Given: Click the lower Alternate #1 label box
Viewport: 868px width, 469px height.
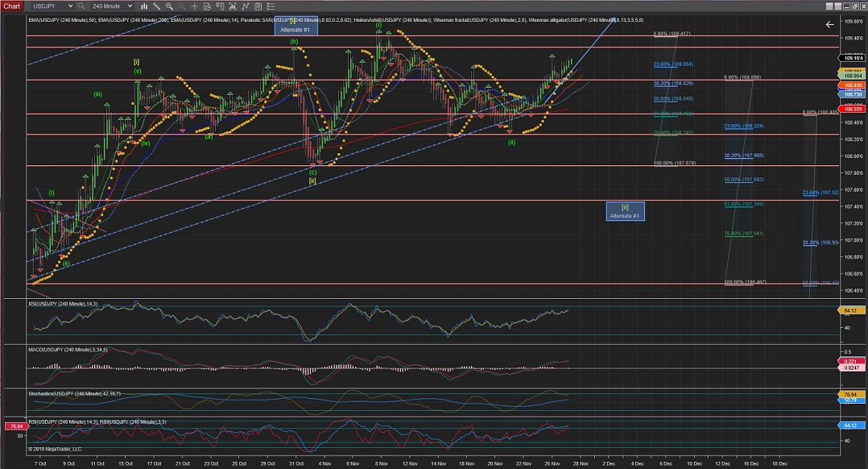Looking at the screenshot, I should [625, 211].
